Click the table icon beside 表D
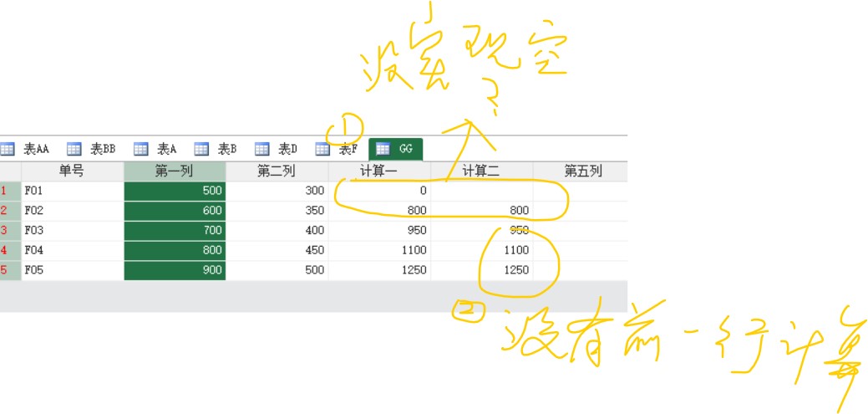Screen dimensions: 868x414 point(261,149)
